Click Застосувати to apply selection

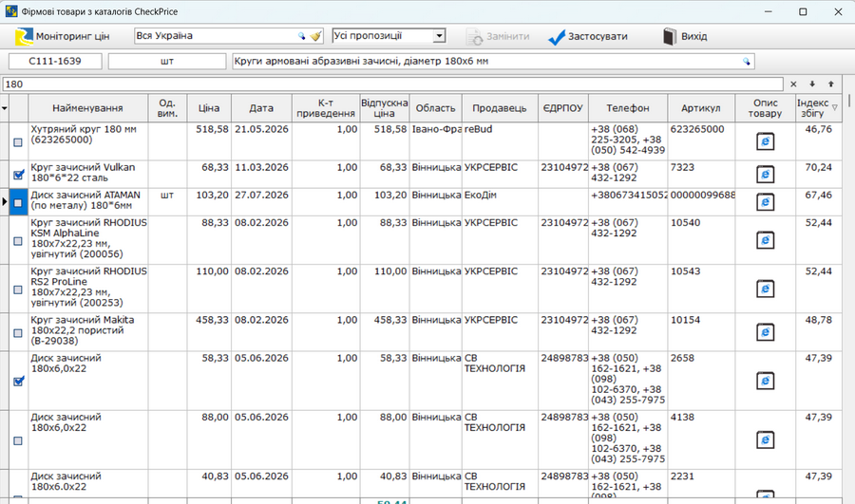(x=588, y=36)
